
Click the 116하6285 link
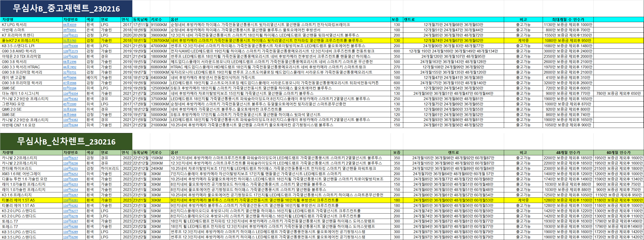[x=71, y=56]
